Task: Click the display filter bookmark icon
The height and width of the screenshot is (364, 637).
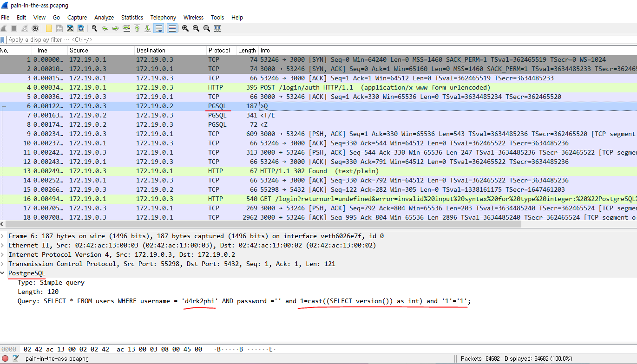Action: [3, 40]
